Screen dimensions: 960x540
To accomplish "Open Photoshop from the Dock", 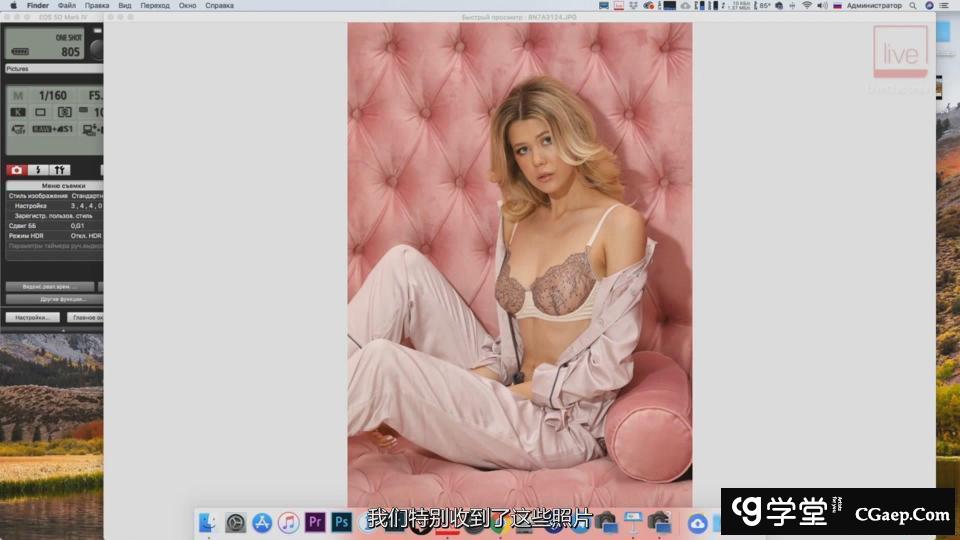I will [x=341, y=522].
